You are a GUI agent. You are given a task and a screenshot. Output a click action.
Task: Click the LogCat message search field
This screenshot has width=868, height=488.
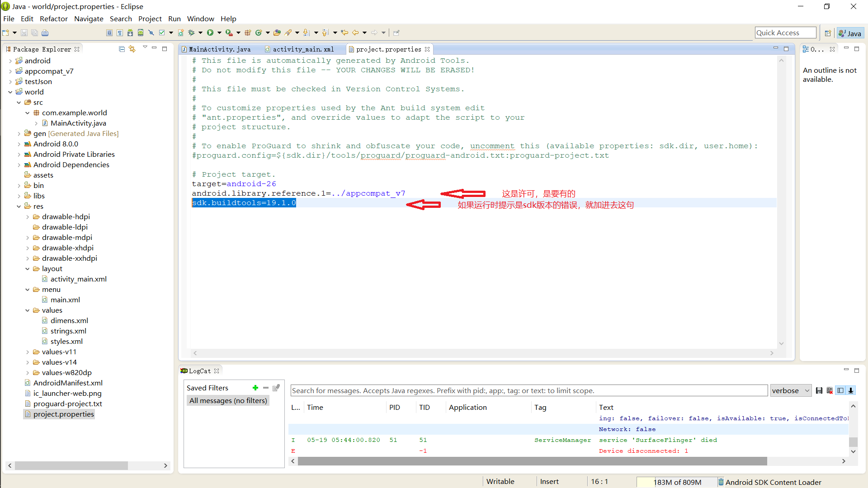point(528,390)
